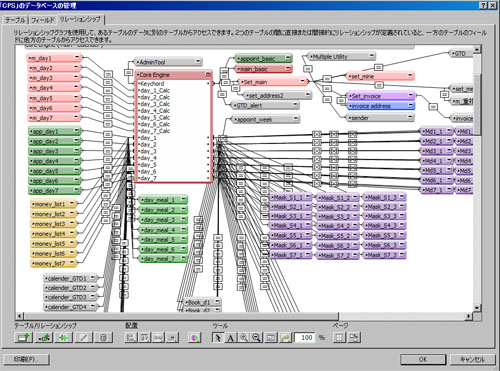Click the fourth arrange icon under 配置
Image resolution: width=500 pixels, height=371 pixels.
click(172, 338)
